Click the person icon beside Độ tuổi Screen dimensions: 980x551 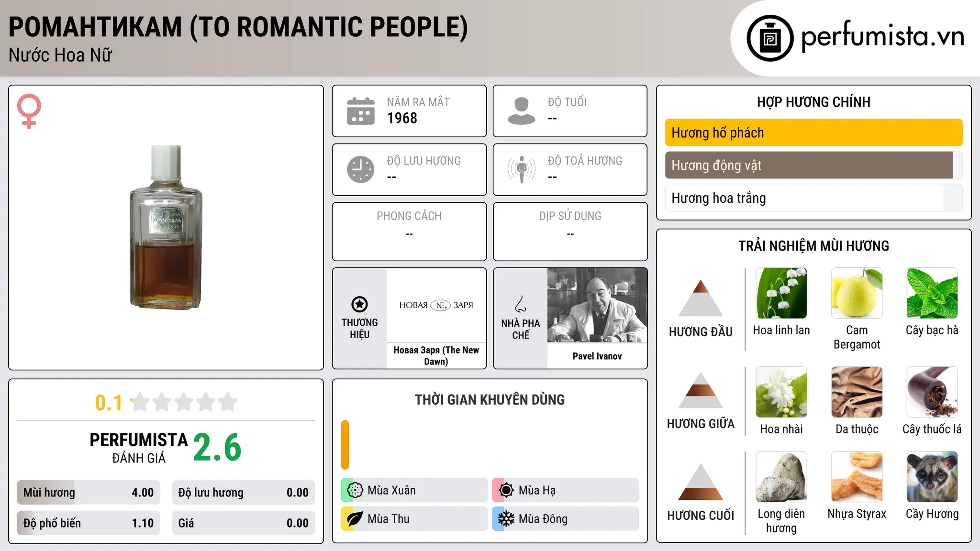[x=521, y=111]
